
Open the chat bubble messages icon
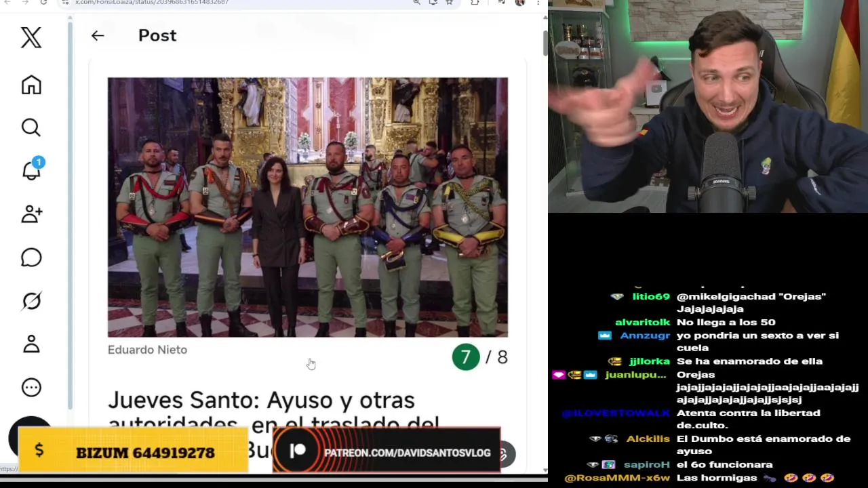click(x=31, y=258)
